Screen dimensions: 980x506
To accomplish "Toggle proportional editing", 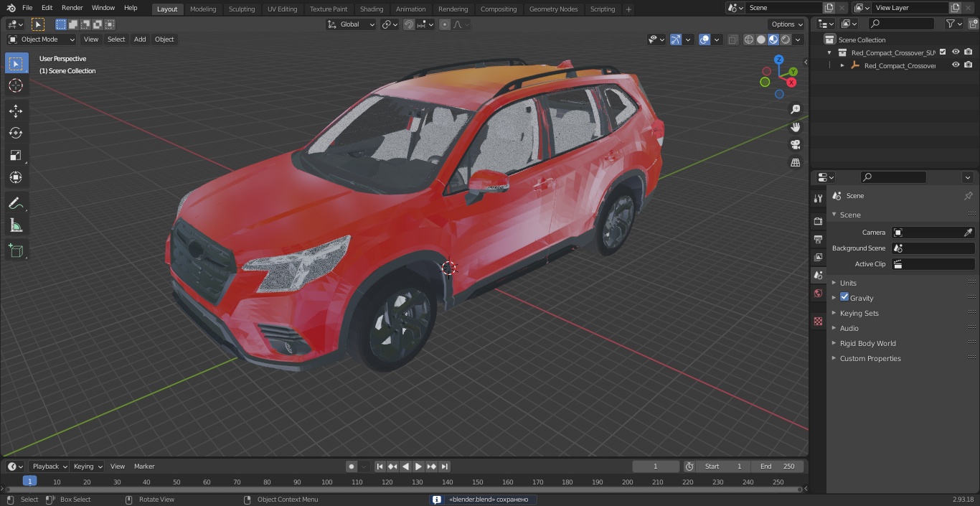I will [445, 24].
